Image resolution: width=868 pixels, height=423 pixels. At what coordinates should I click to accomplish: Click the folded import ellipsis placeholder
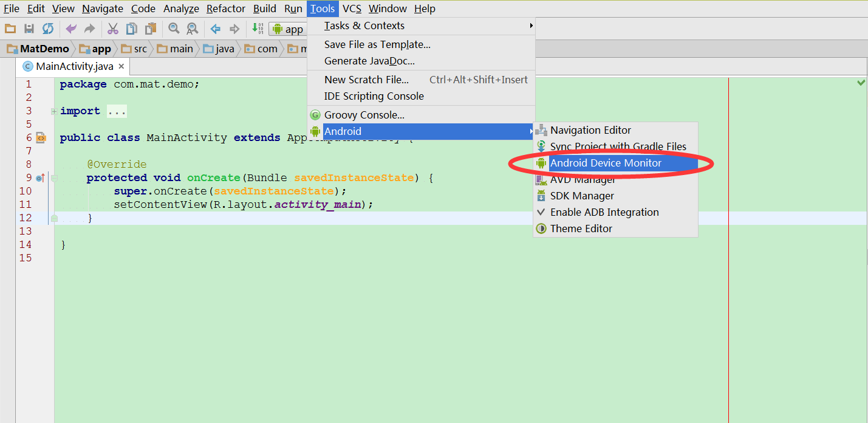pos(117,111)
